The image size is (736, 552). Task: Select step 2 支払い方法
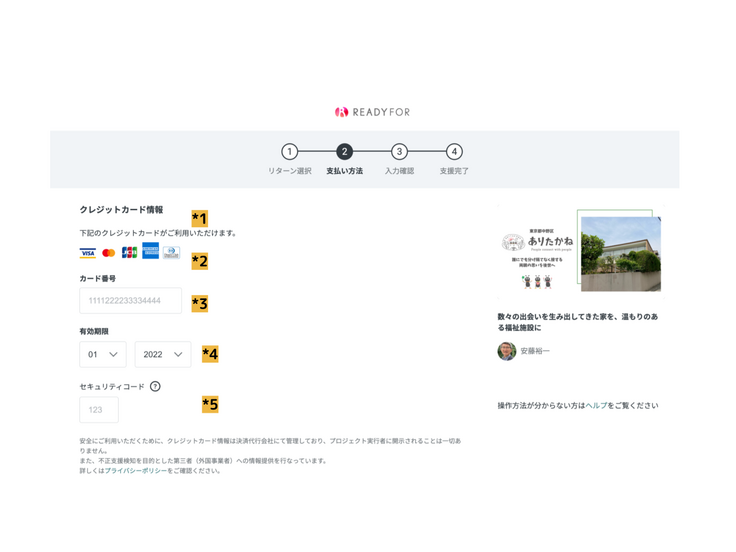coord(344,152)
